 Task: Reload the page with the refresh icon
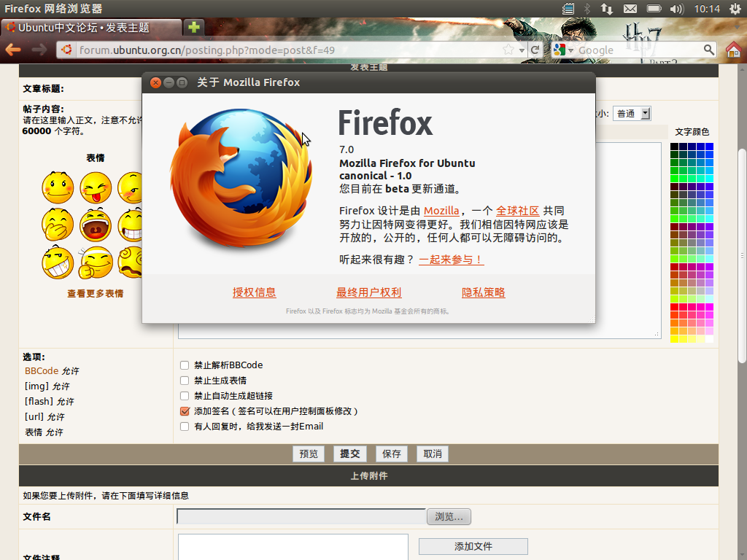click(535, 50)
